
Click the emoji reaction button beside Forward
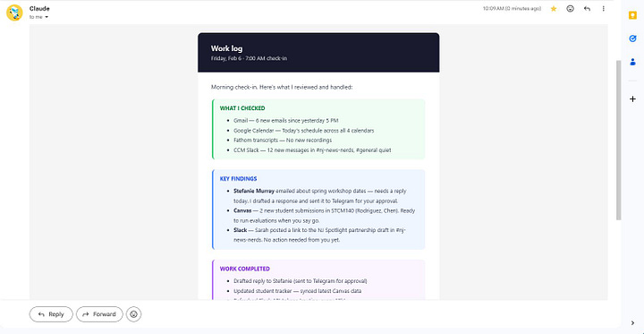click(133, 314)
